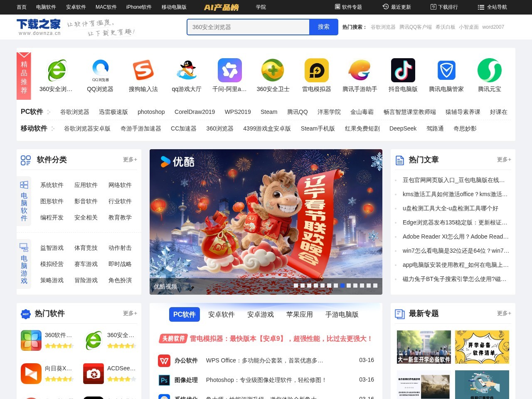Click the 抖音电脑版 icon
This screenshot has height=399, width=532.
coord(403,70)
